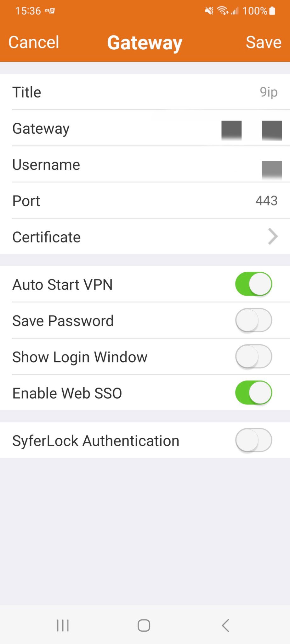Turn on Show Login Window toggle
The width and height of the screenshot is (290, 644).
[253, 357]
